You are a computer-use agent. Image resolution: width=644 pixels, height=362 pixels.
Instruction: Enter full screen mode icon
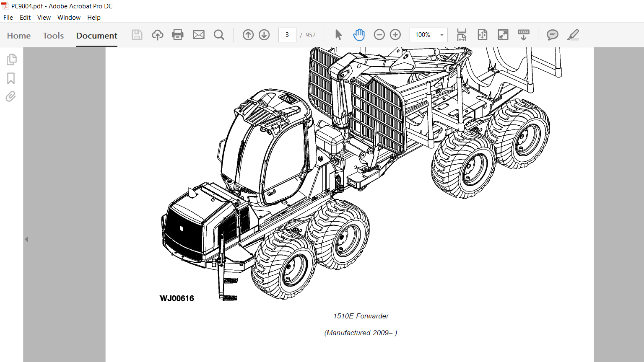tap(503, 35)
